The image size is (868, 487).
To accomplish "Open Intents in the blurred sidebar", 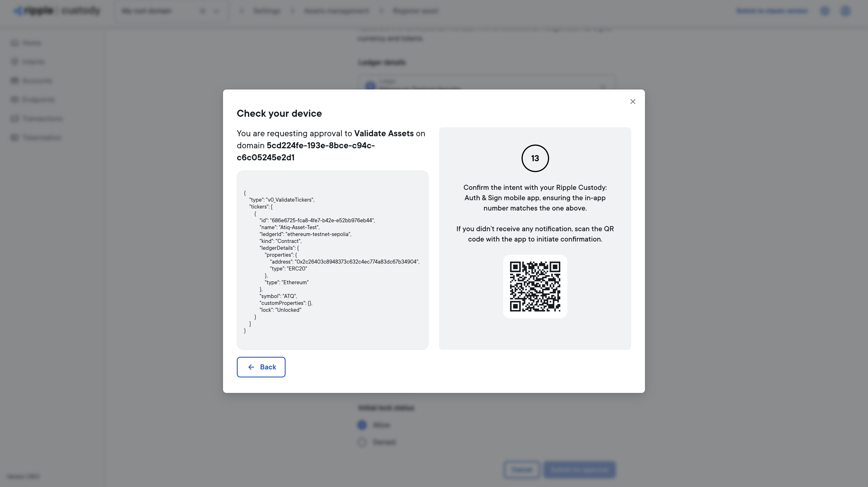I will 28,62.
